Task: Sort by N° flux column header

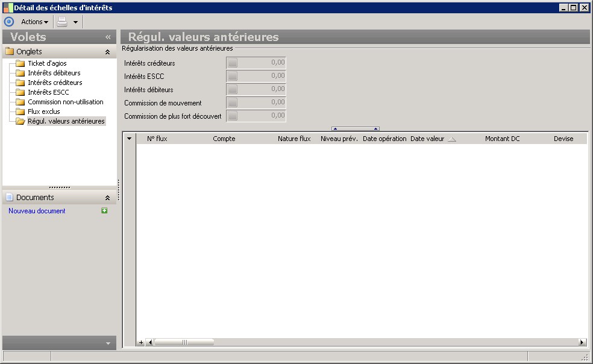Action: (x=157, y=139)
